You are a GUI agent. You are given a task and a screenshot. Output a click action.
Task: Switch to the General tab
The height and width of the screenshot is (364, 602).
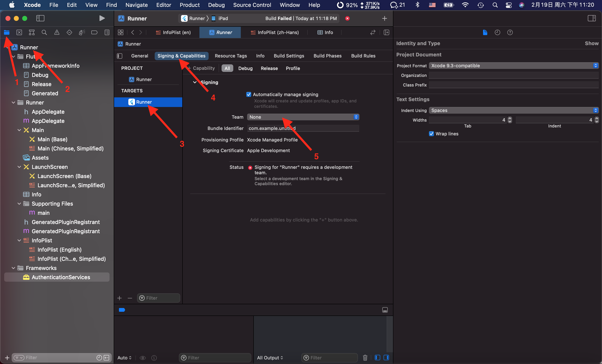[x=139, y=56]
